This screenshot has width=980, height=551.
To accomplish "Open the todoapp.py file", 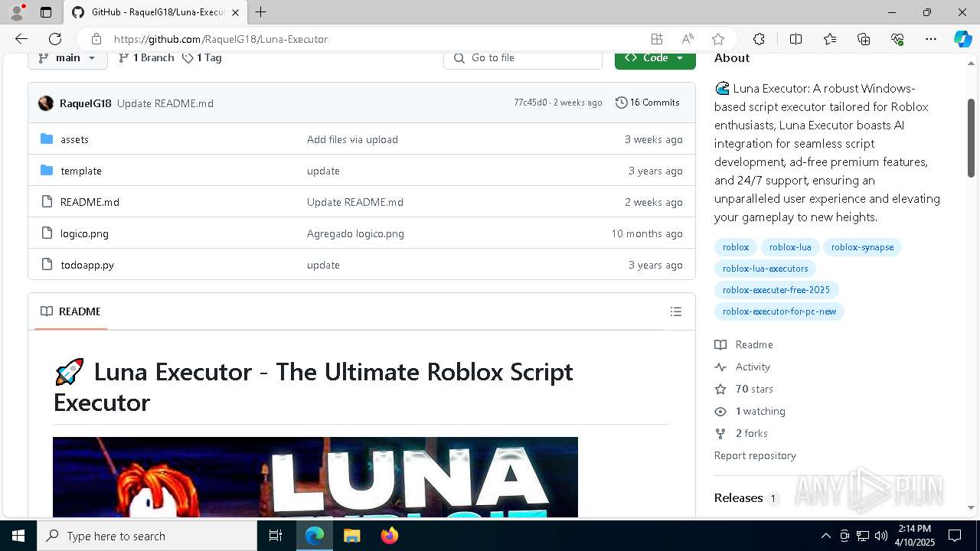I will pos(87,265).
